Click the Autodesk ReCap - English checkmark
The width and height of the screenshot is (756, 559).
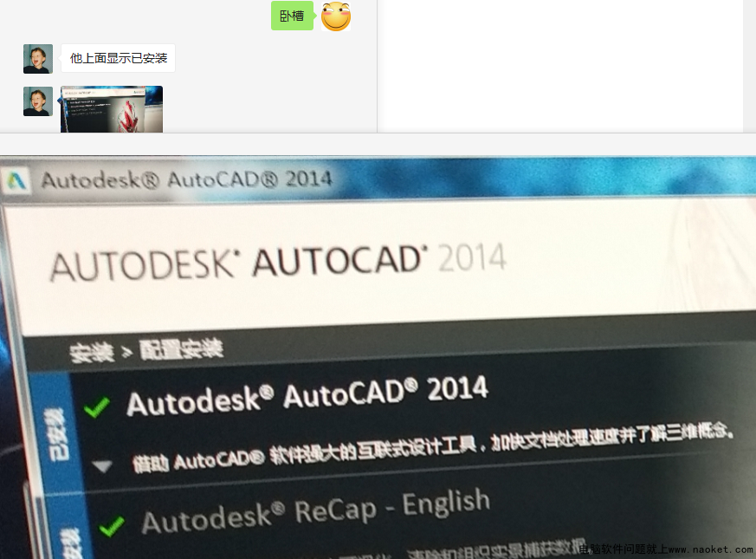tap(112, 526)
